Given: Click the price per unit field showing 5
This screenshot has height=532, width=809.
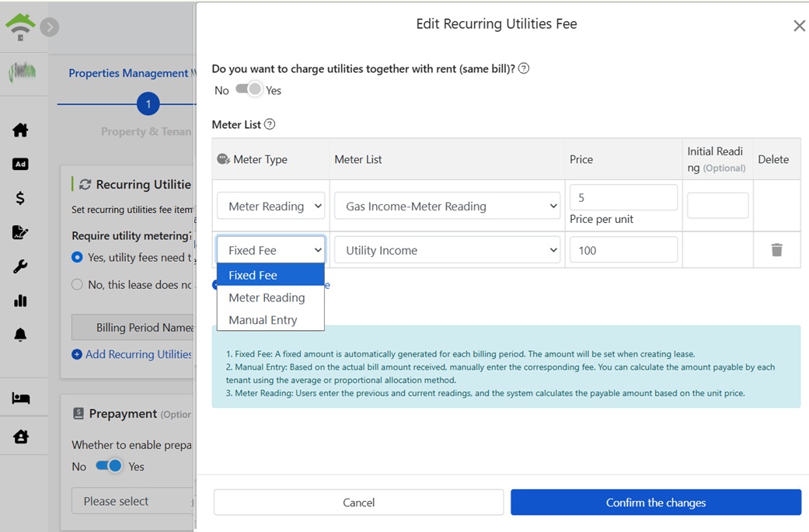Looking at the screenshot, I should pos(623,197).
